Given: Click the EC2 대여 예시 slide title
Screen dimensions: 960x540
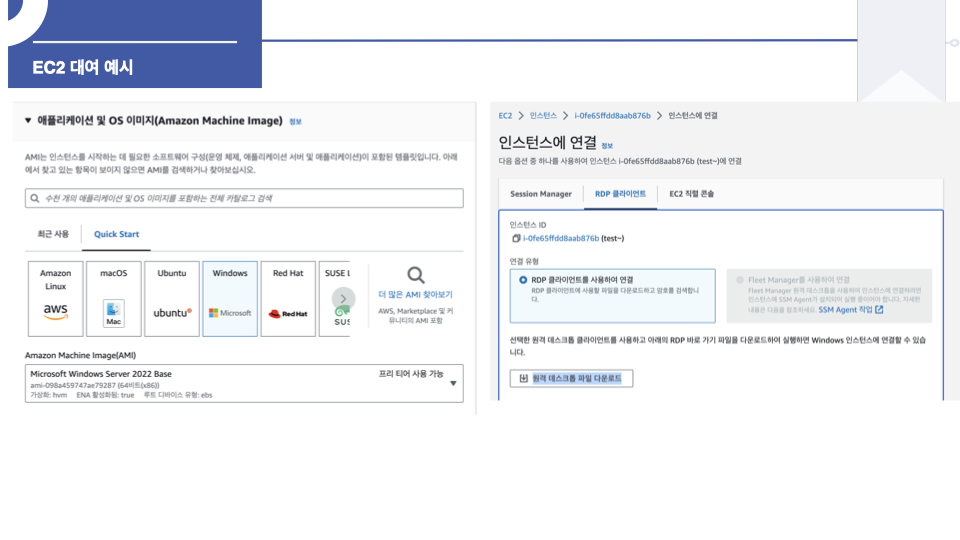Looking at the screenshot, I should [x=83, y=67].
